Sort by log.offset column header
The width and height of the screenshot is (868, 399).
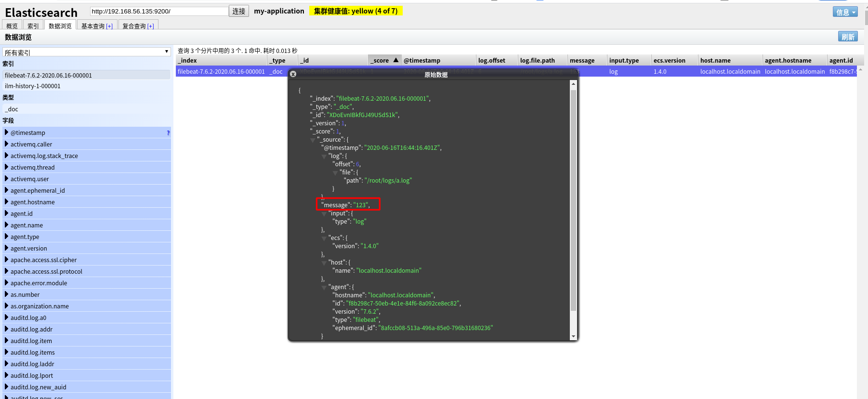point(497,60)
